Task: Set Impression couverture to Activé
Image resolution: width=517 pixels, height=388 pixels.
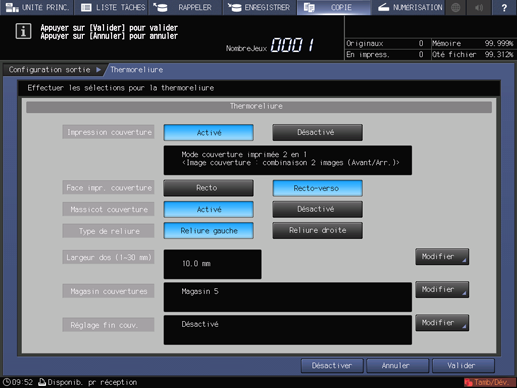Action: (x=209, y=133)
